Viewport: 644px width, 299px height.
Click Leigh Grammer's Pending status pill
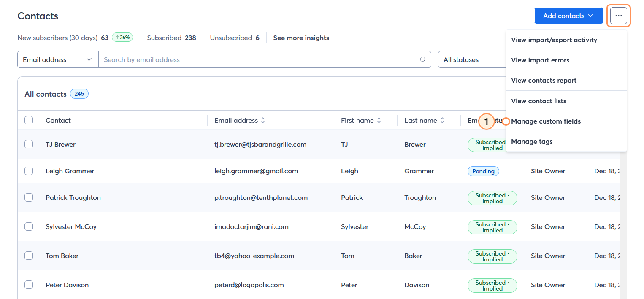point(483,171)
